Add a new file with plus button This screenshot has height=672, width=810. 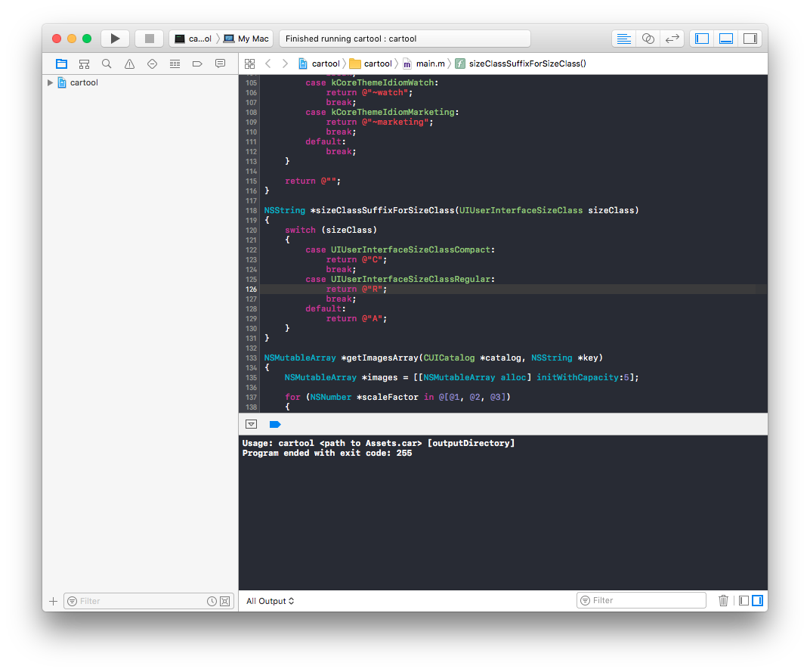[x=53, y=601]
